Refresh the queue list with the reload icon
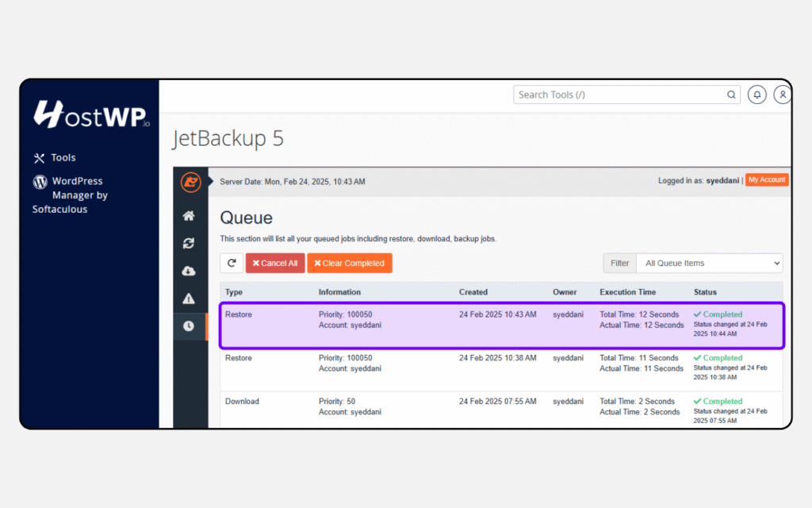The height and width of the screenshot is (508, 812). (x=231, y=263)
